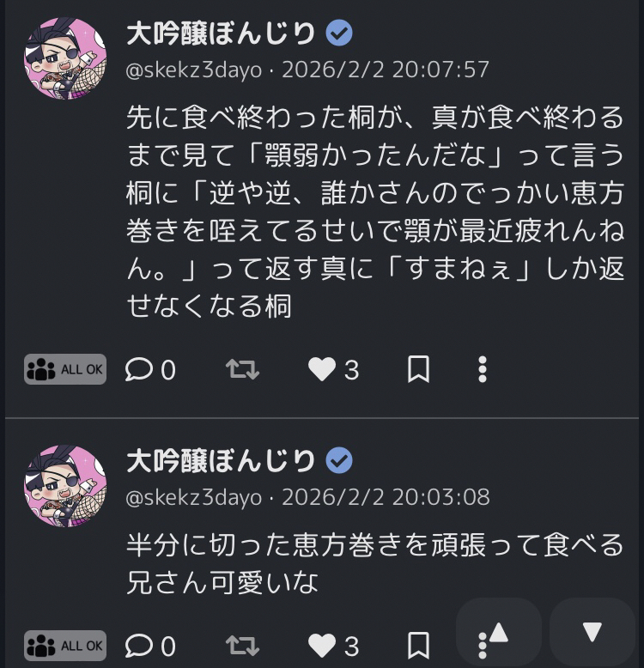The image size is (644, 668).
Task: Repost the 20:03:08 post
Action: point(242,646)
